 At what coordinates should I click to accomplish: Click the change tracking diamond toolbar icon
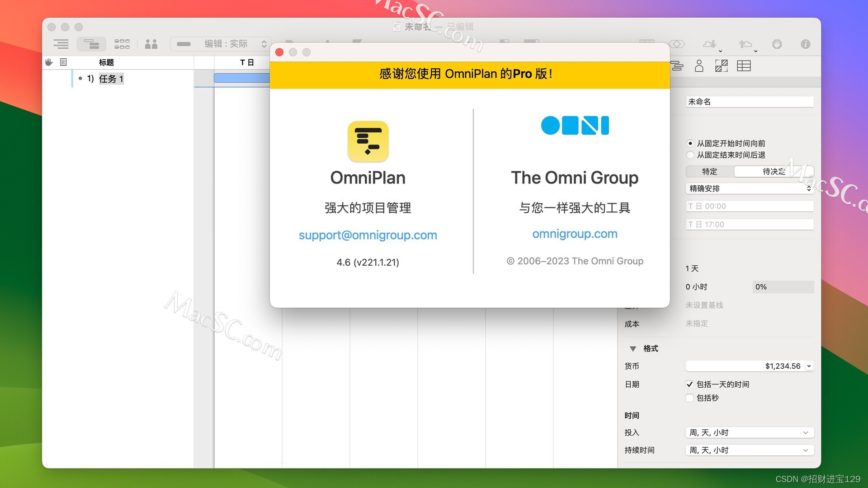tap(677, 44)
